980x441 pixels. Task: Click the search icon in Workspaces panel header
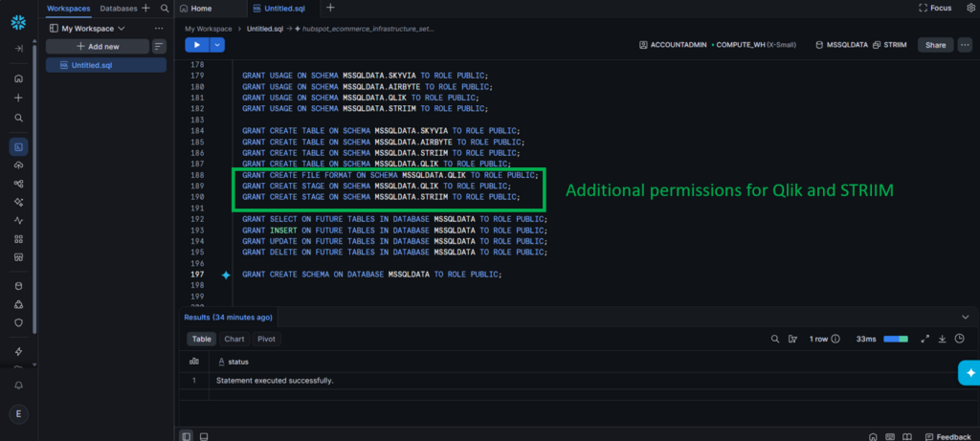pyautogui.click(x=165, y=8)
